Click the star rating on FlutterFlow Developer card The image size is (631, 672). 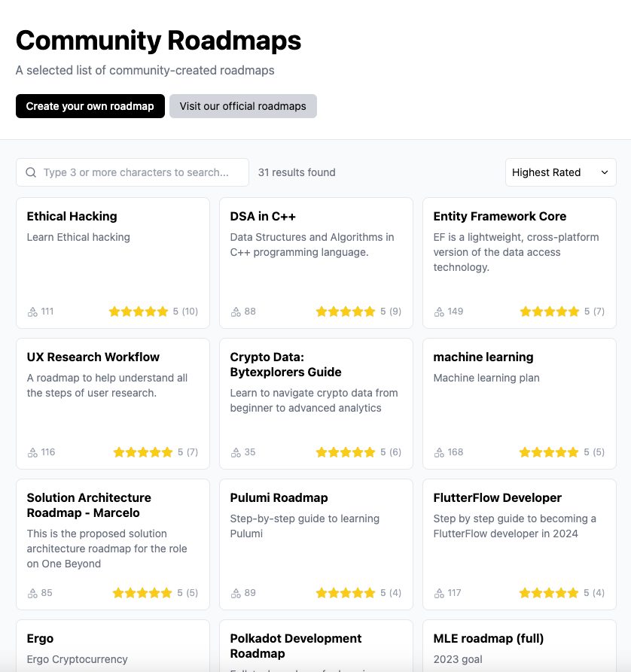[x=549, y=593]
